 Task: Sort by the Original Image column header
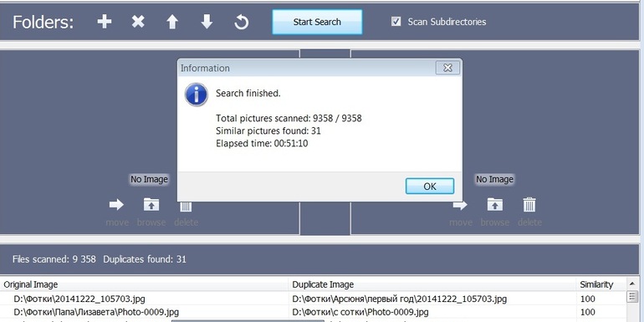[x=145, y=284]
